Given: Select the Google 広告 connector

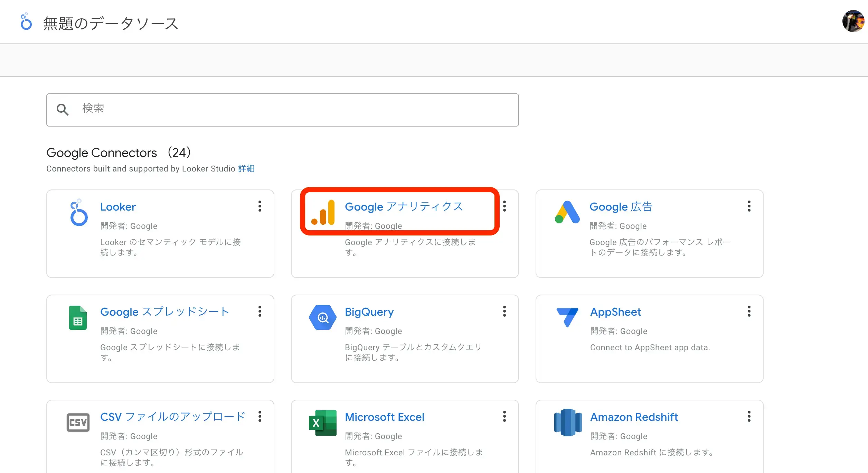Looking at the screenshot, I should click(x=621, y=207).
